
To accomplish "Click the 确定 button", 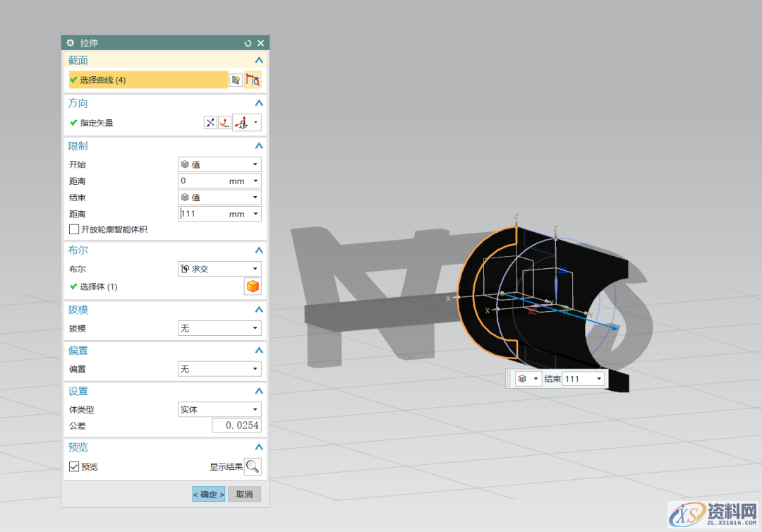I will (208, 495).
